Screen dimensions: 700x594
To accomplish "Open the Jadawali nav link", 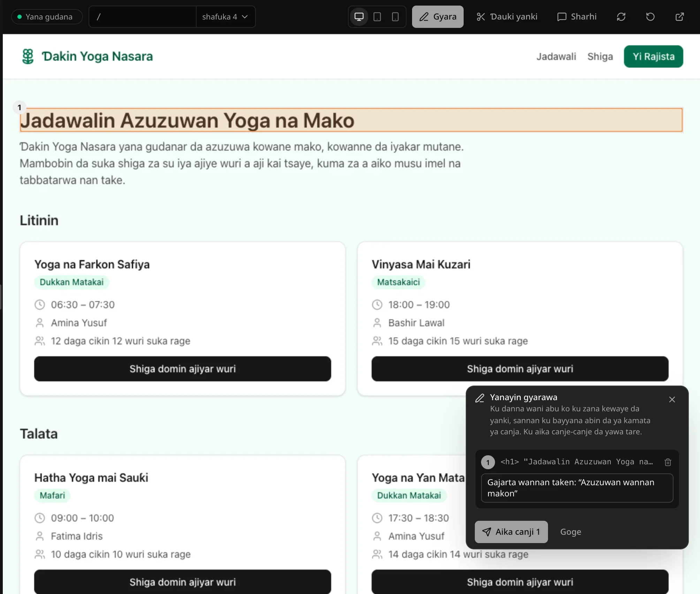I will tap(556, 56).
